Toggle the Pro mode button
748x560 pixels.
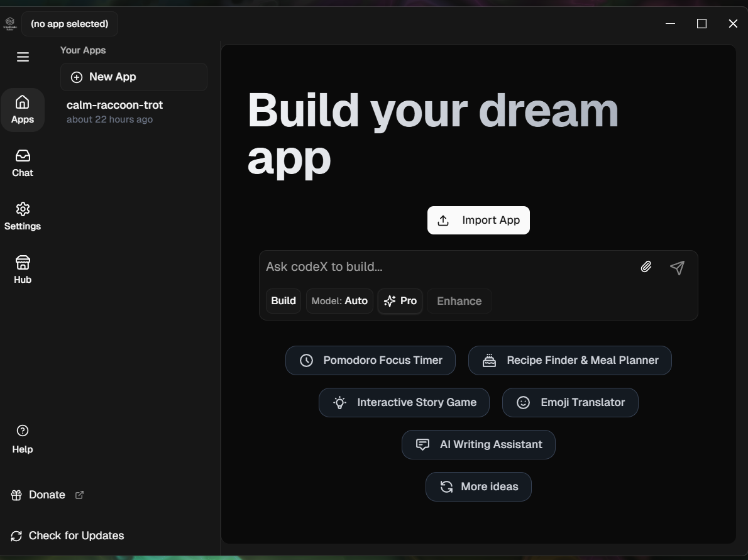400,301
